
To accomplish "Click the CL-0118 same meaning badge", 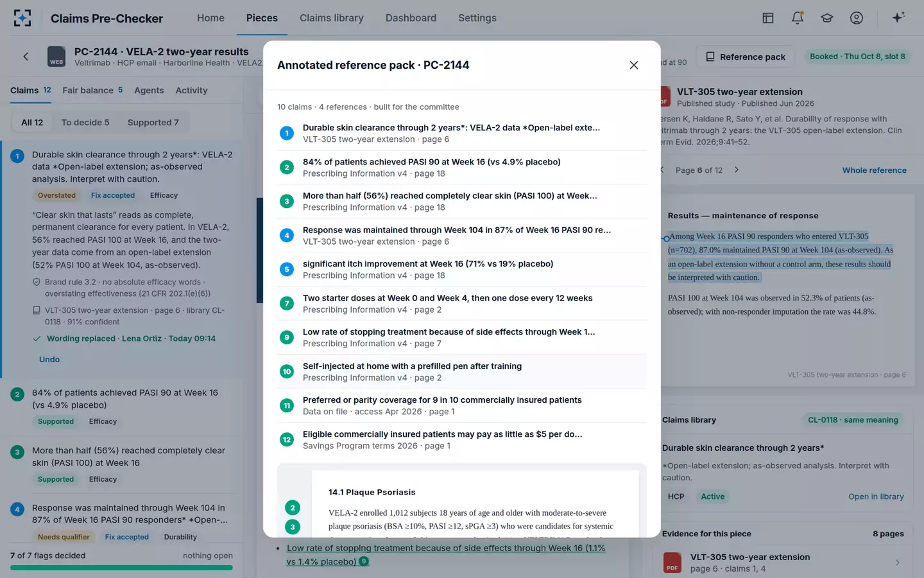I will [853, 420].
